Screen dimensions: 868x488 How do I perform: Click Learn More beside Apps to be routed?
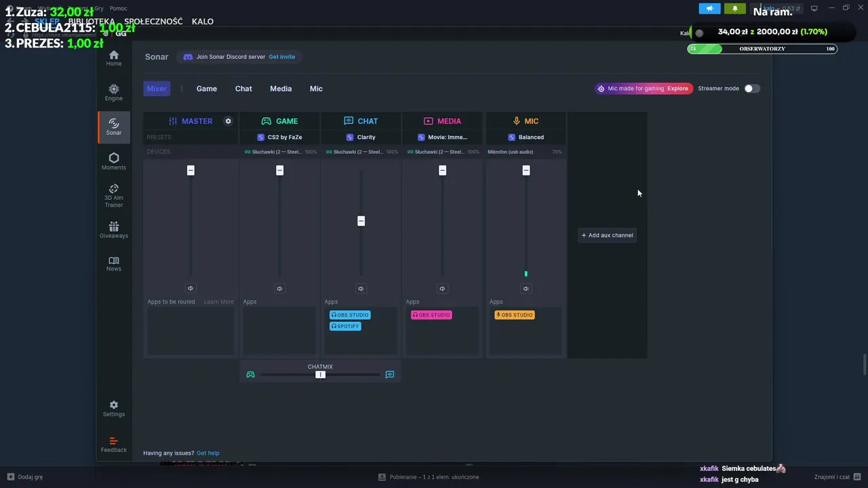pyautogui.click(x=218, y=302)
